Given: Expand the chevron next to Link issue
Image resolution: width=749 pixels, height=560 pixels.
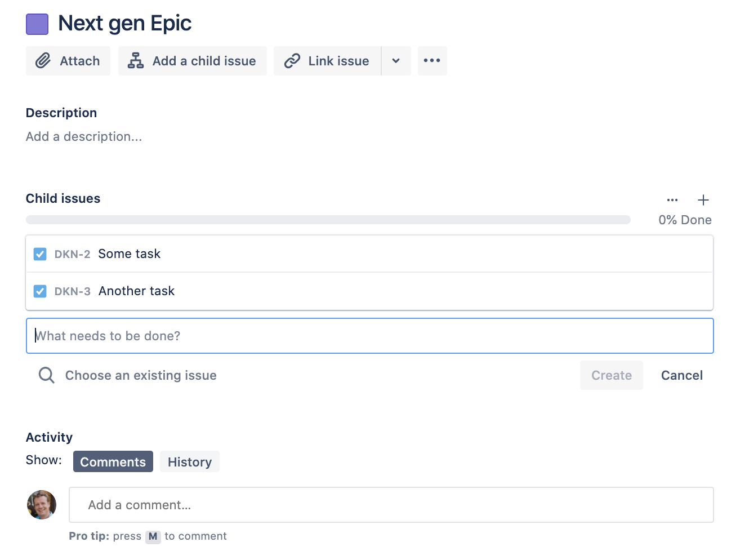Looking at the screenshot, I should [x=396, y=60].
